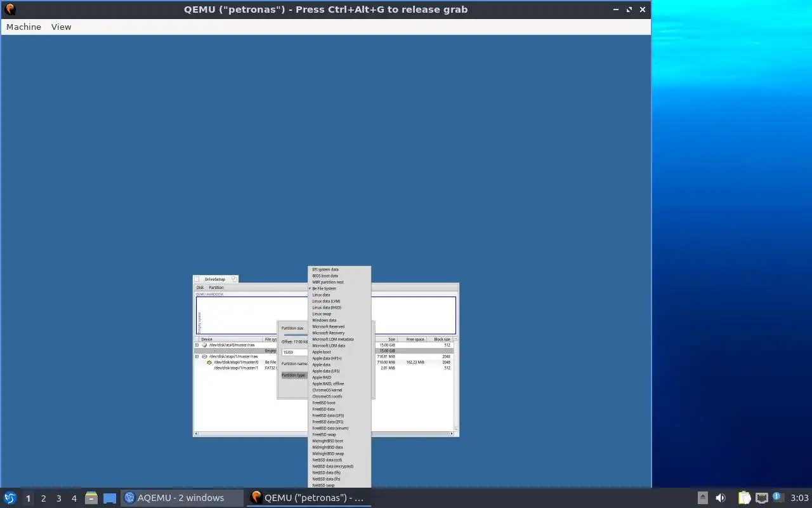Select the /dev/disk/atapi/1/master/0 row

[x=324, y=362]
